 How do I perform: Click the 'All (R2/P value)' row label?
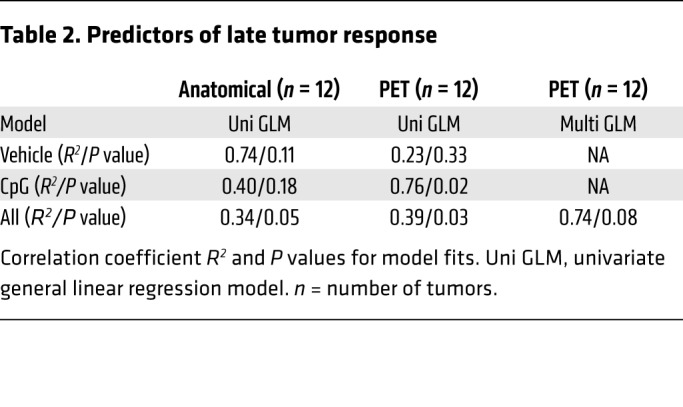pos(62,218)
